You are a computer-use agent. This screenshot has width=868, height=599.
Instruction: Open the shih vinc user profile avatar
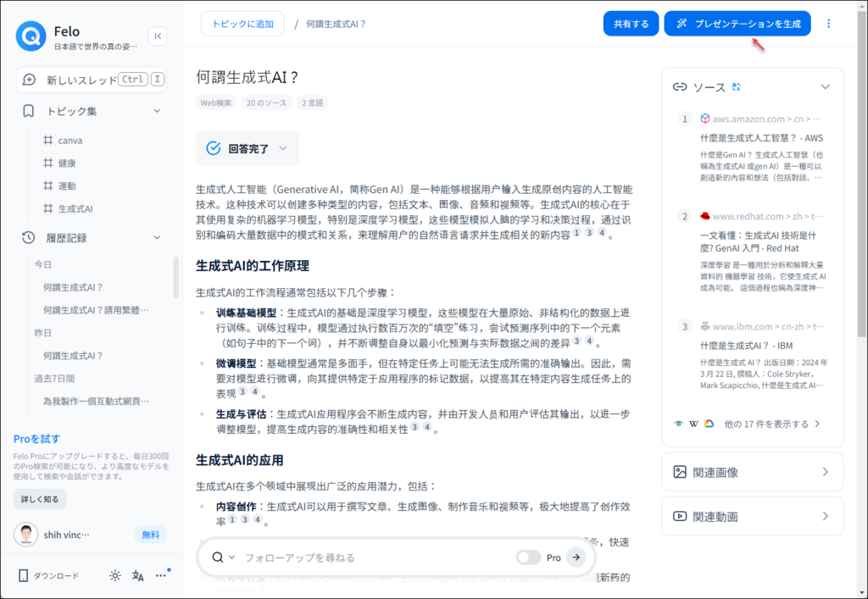[26, 535]
